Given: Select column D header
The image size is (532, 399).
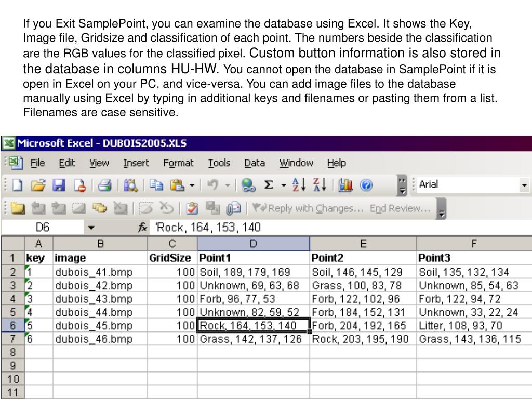Looking at the screenshot, I should [254, 244].
